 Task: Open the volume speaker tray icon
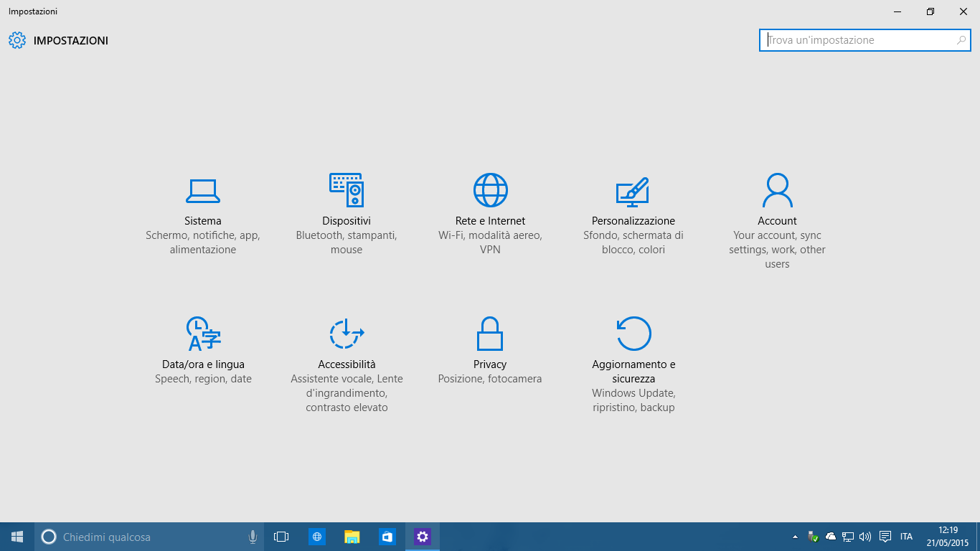[x=865, y=537]
